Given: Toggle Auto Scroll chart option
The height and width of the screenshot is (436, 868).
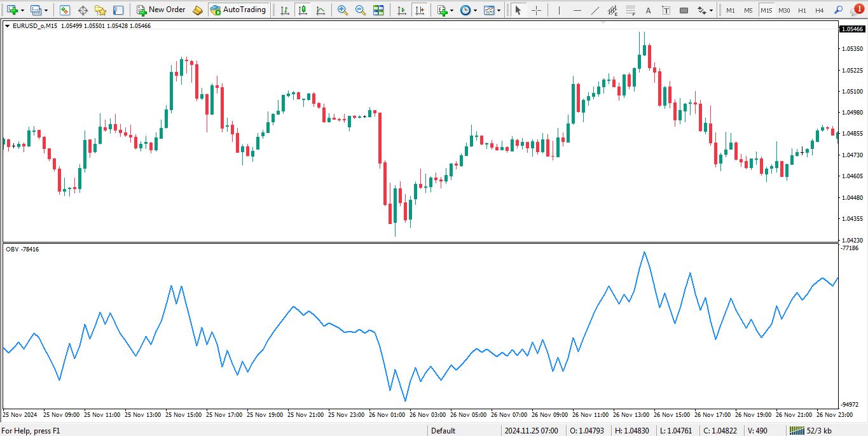Looking at the screenshot, I should [401, 10].
